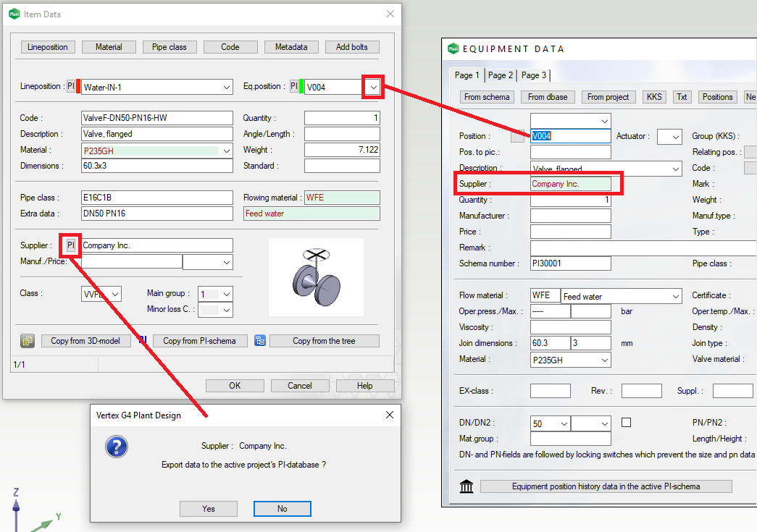Close the Vertex G4 Plant Design dialog
This screenshot has width=757, height=532.
[390, 415]
